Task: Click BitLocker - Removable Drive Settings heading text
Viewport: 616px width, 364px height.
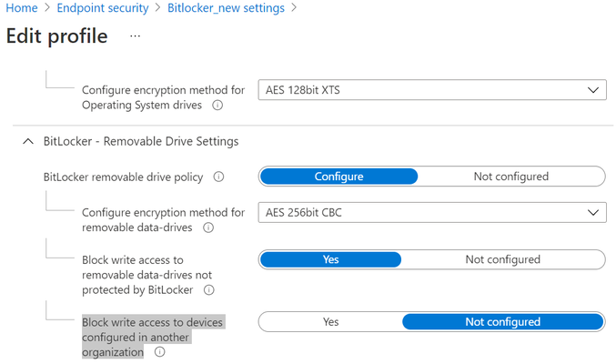Action: pyautogui.click(x=141, y=141)
